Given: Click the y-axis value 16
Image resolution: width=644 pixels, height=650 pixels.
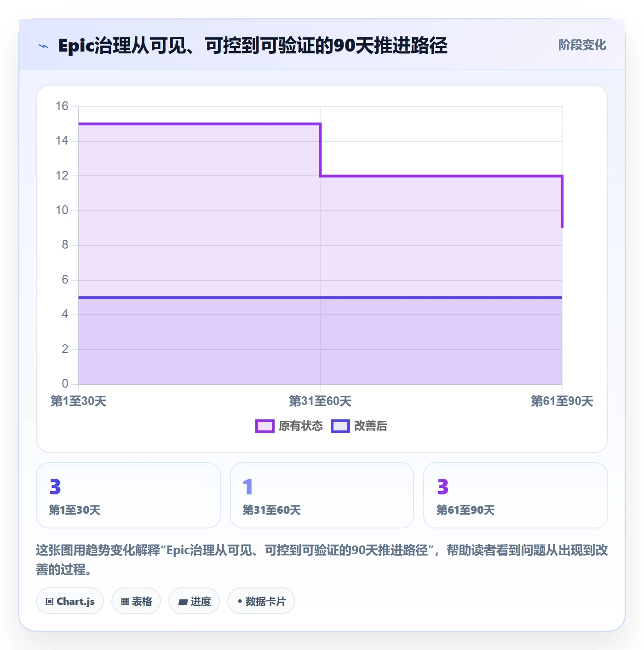Looking at the screenshot, I should pyautogui.click(x=62, y=106).
